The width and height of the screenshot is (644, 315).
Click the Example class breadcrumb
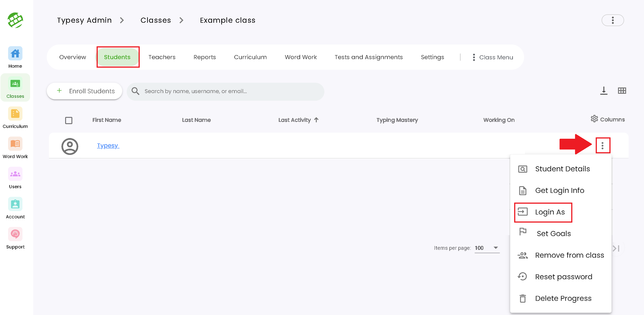tap(228, 20)
